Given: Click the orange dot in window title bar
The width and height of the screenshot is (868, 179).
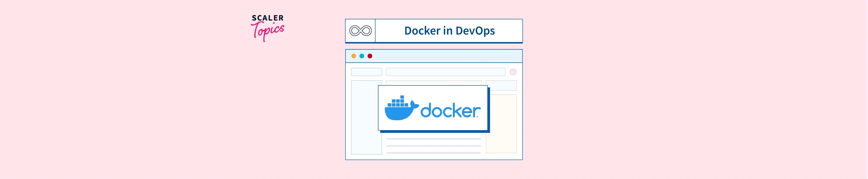Looking at the screenshot, I should pos(354,56).
